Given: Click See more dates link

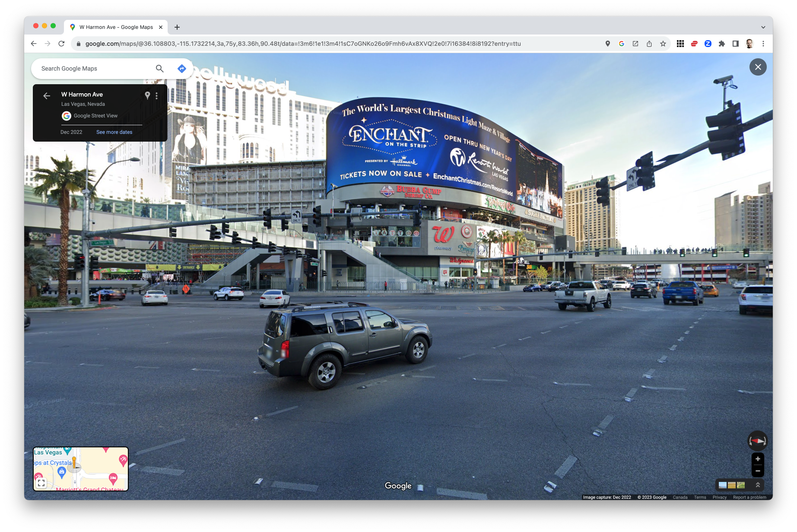Looking at the screenshot, I should click(114, 132).
